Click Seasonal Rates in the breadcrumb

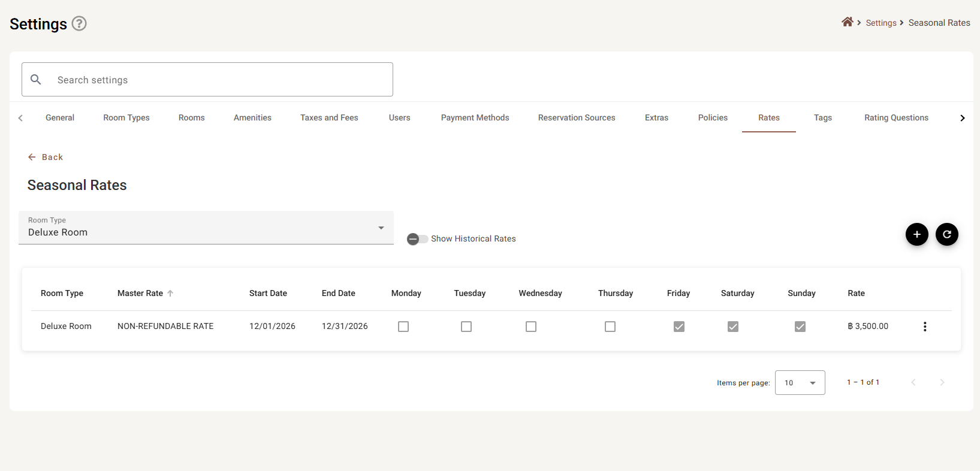click(x=939, y=23)
